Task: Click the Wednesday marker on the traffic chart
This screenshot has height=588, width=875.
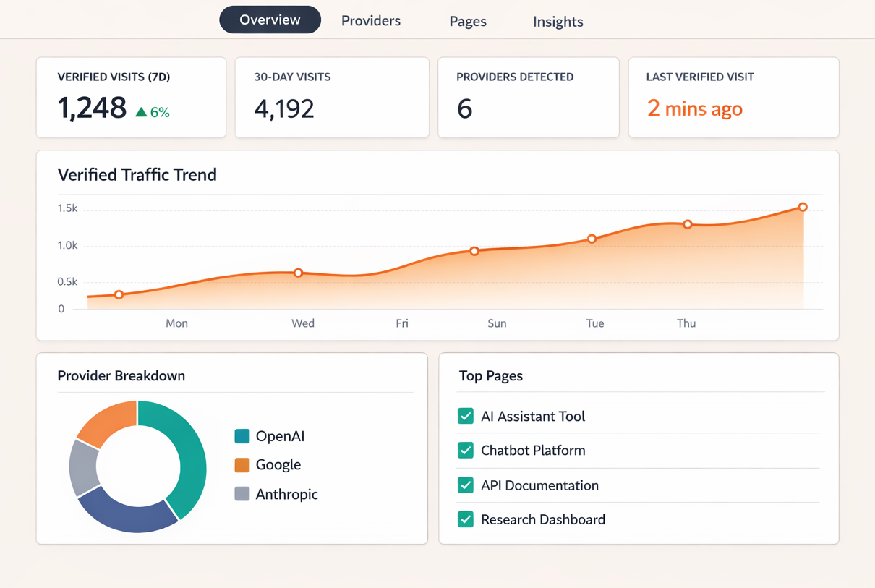Action: coord(298,273)
